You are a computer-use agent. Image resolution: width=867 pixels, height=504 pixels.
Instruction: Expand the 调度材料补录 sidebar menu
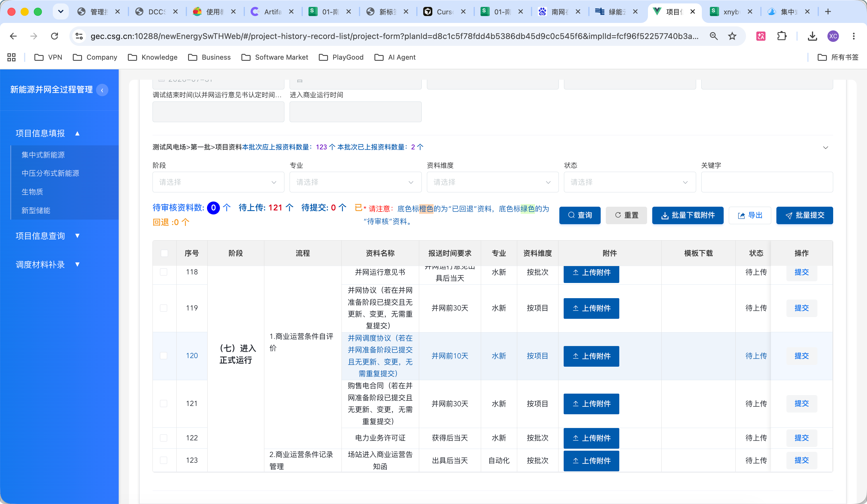click(x=48, y=264)
